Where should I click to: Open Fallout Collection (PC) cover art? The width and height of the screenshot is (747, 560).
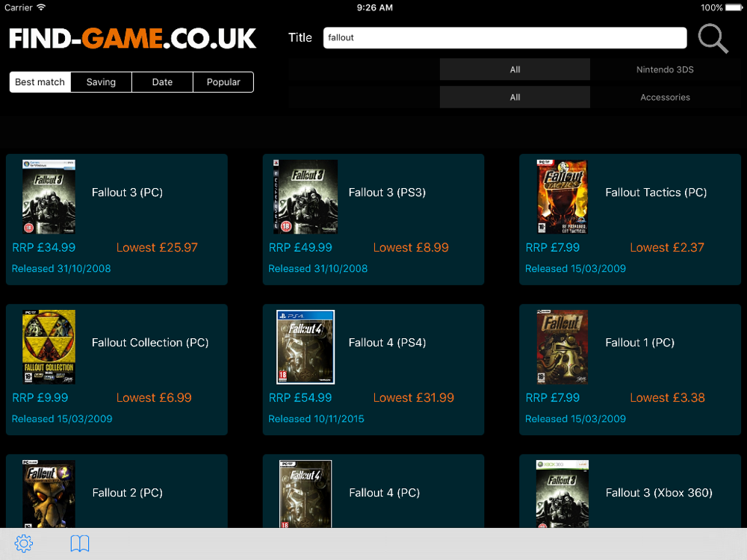(x=49, y=346)
